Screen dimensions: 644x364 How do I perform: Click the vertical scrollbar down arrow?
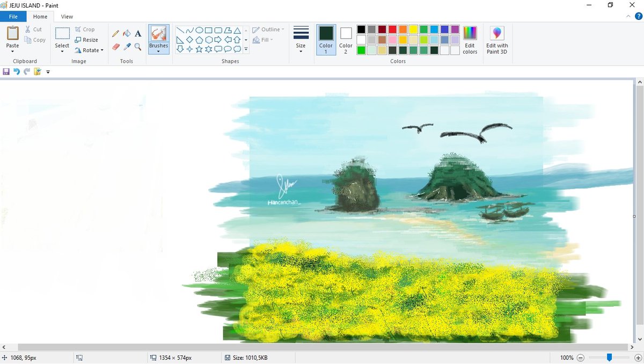[639, 339]
